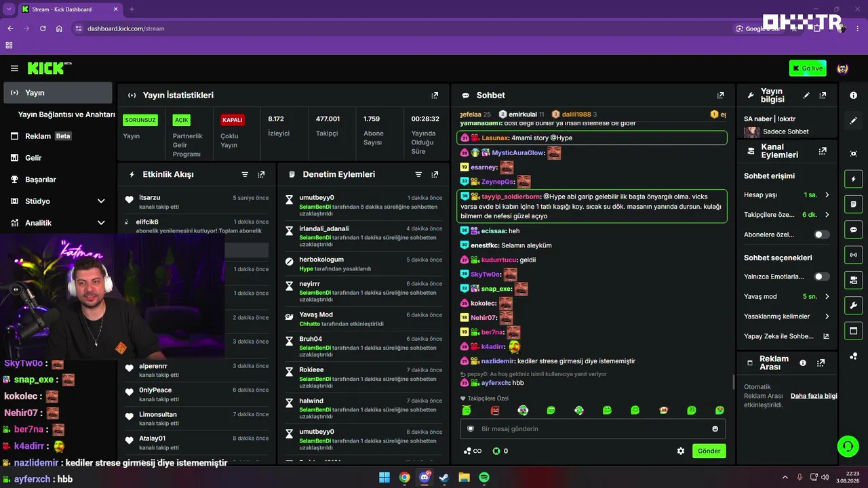Pop out the Yayın bilgisi panel
868x488 pixels.
click(823, 96)
